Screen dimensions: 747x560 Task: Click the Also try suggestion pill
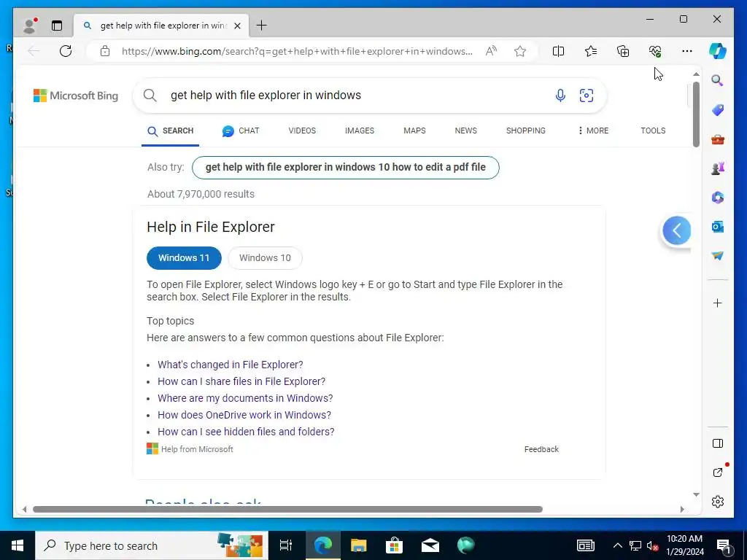point(345,168)
